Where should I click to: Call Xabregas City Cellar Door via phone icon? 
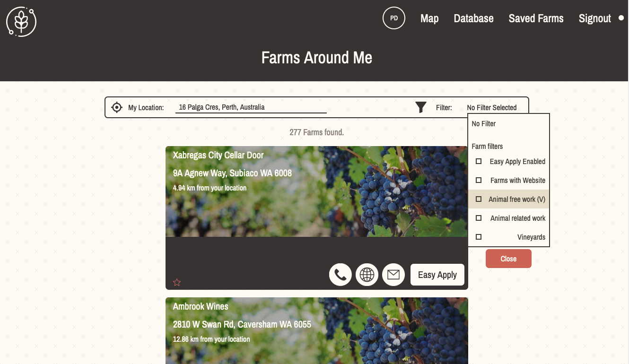click(x=341, y=275)
